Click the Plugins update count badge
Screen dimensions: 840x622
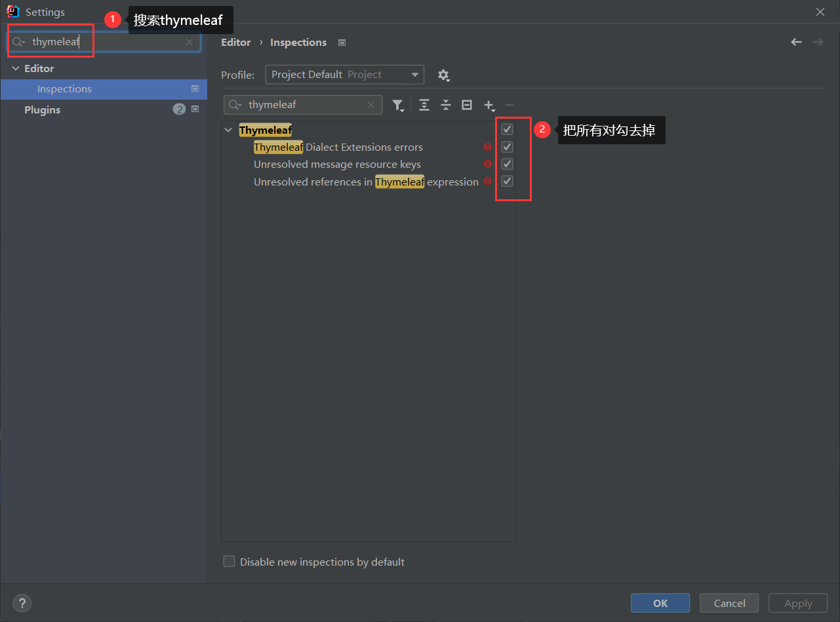pyautogui.click(x=179, y=109)
